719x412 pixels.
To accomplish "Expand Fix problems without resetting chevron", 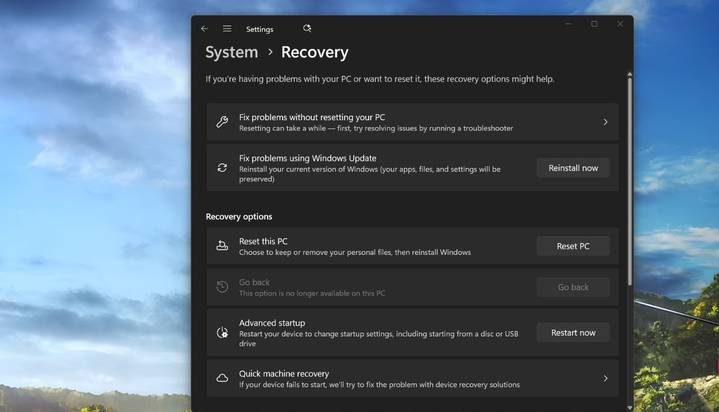I will click(x=605, y=122).
